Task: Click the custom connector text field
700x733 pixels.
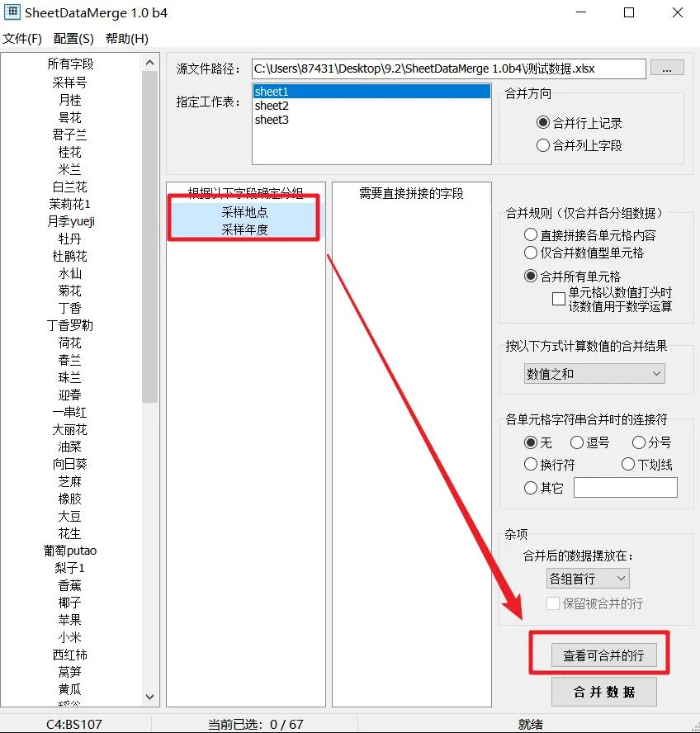Action: pyautogui.click(x=625, y=488)
